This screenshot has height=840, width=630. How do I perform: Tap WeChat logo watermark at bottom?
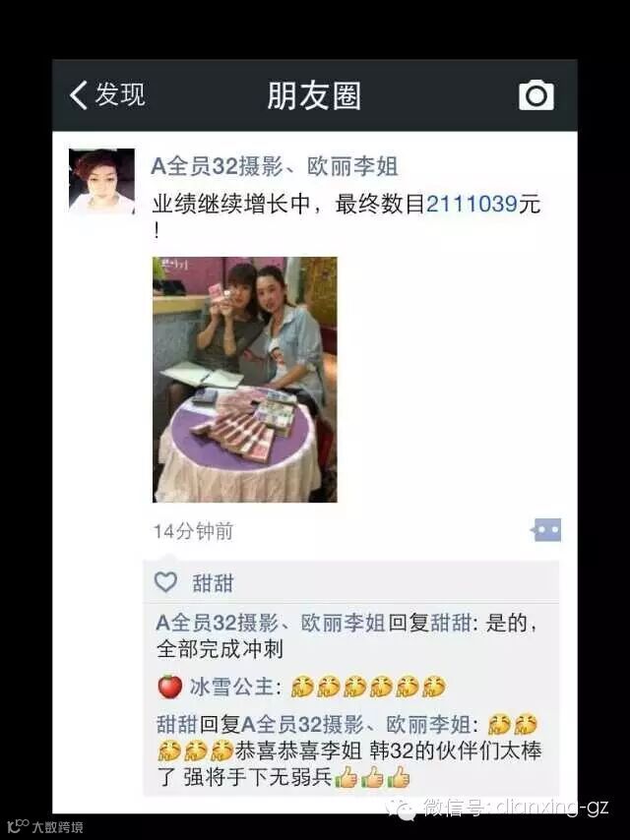coord(402,809)
